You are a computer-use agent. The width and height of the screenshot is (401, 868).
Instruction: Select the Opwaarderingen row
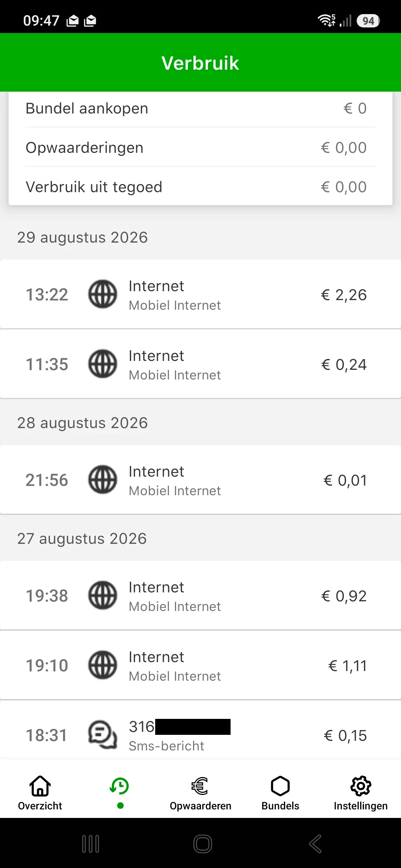pos(200,147)
